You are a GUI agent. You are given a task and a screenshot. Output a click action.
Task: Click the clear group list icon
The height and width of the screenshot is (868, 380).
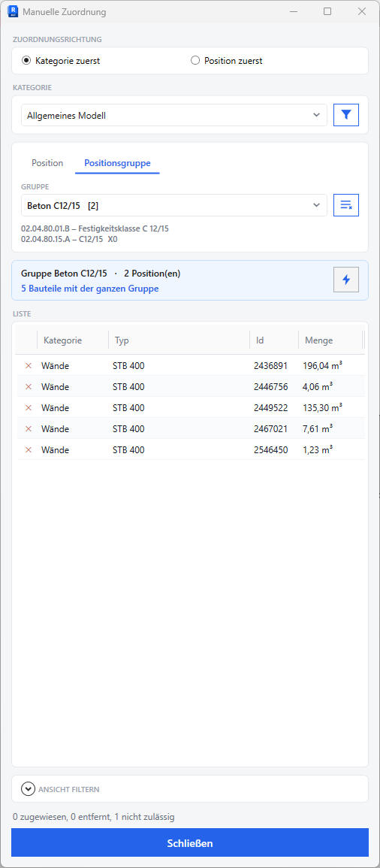[346, 205]
